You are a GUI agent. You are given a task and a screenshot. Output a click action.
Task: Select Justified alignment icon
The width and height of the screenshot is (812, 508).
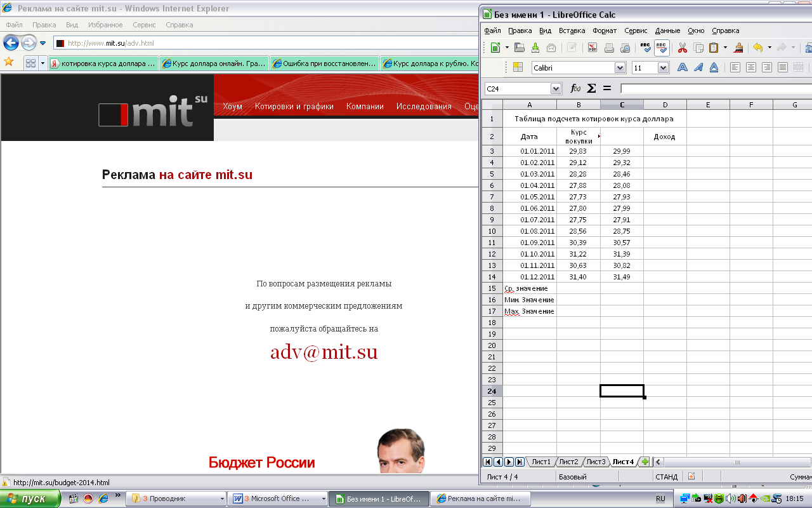(x=783, y=67)
